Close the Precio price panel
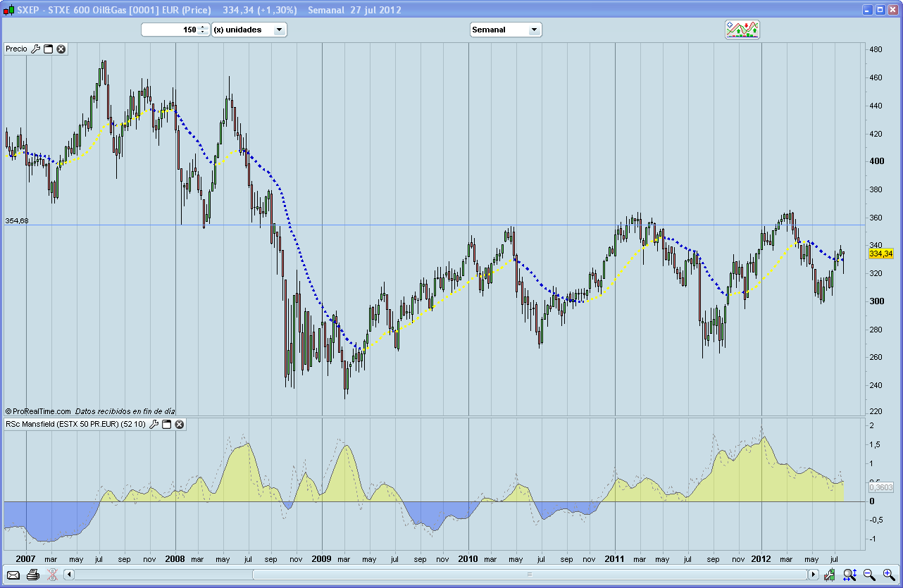 coord(61,49)
